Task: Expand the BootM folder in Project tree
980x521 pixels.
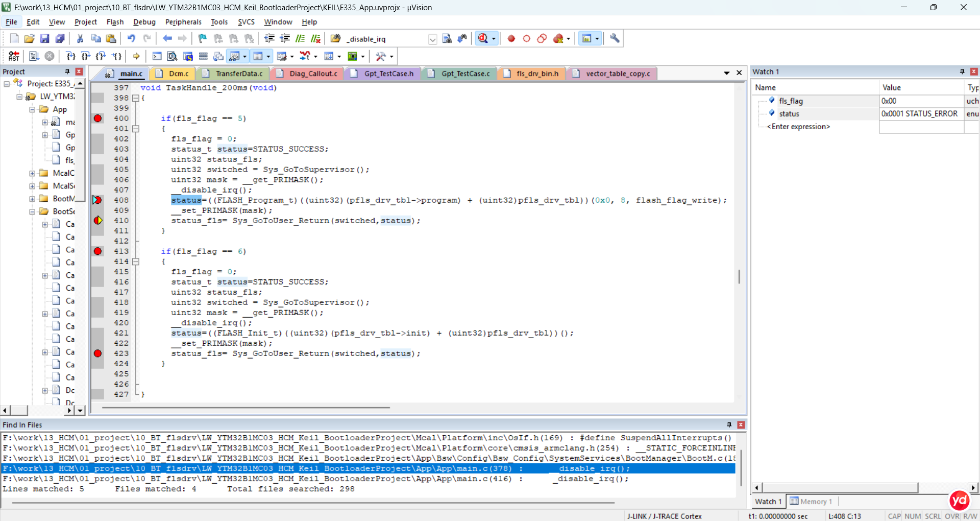Action: click(x=32, y=199)
